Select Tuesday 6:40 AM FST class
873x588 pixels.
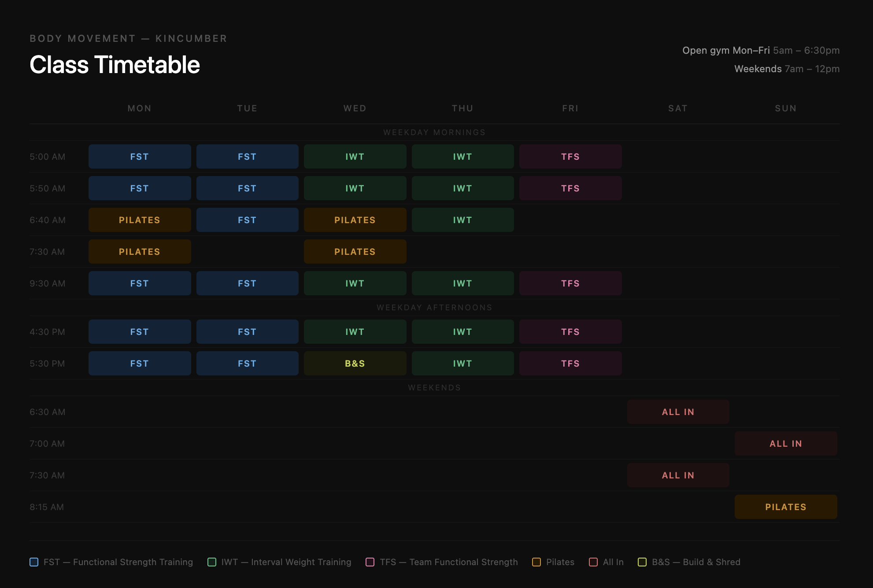247,220
